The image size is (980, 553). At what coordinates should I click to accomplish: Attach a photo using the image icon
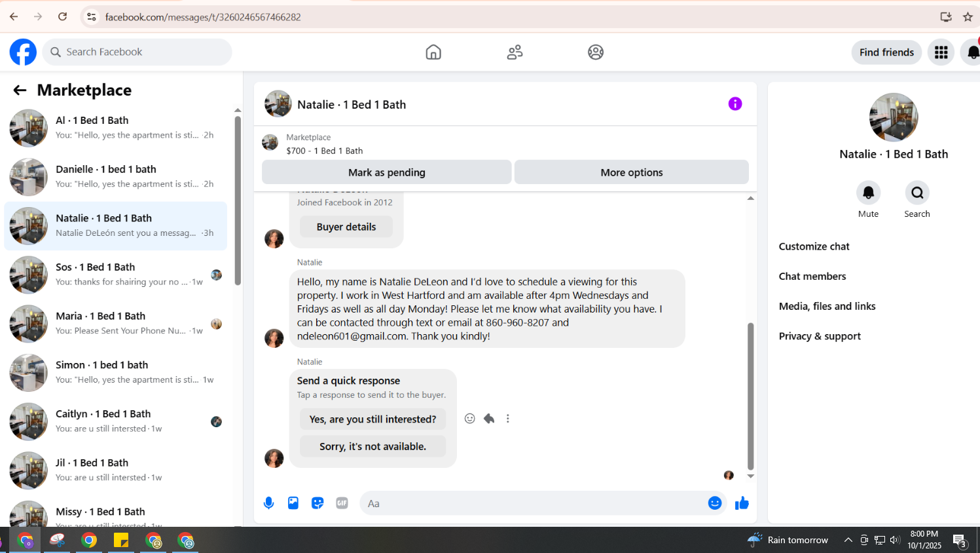[x=293, y=503]
